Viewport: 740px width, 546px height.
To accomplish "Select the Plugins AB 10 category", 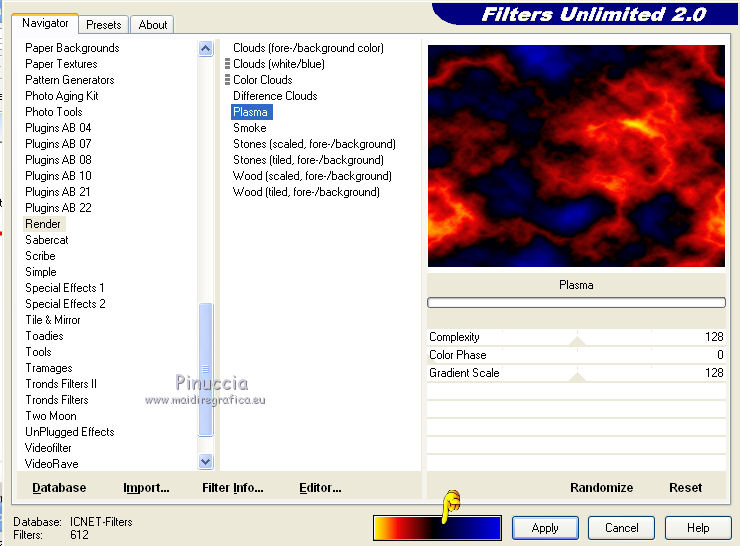I will point(58,176).
